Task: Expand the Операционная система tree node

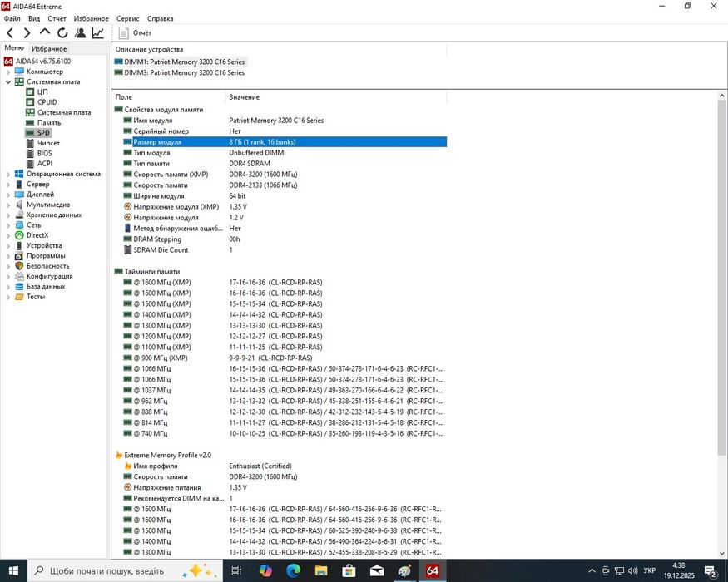Action: pyautogui.click(x=7, y=175)
